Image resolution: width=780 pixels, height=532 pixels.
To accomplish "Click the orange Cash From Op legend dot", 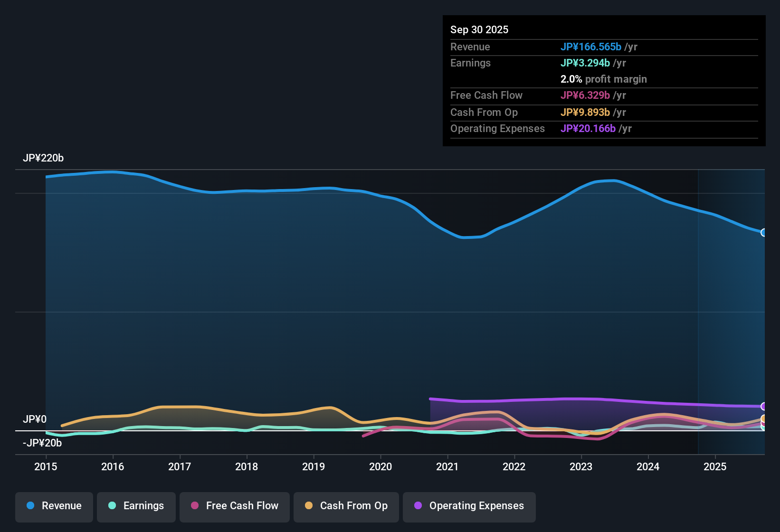I will coord(309,506).
